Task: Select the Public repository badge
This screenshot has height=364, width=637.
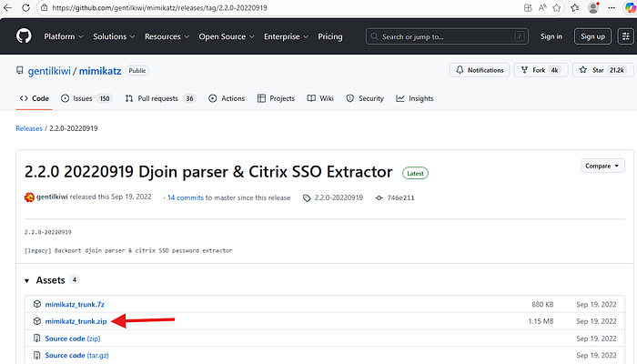Action: (x=136, y=71)
